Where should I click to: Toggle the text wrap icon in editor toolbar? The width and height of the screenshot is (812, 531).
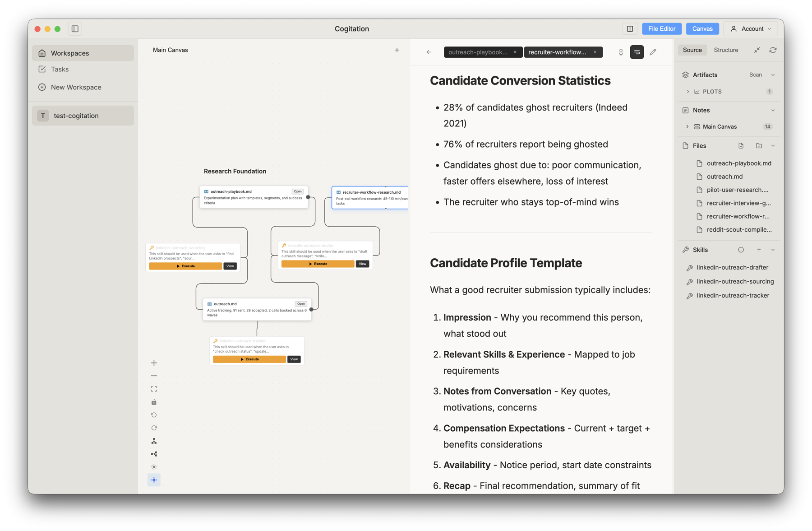pos(637,52)
